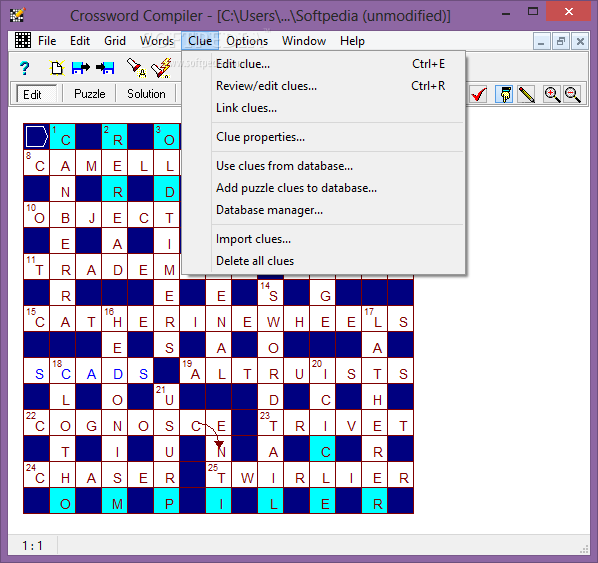Switch to Edit view mode
The image size is (598, 563).
point(37,94)
